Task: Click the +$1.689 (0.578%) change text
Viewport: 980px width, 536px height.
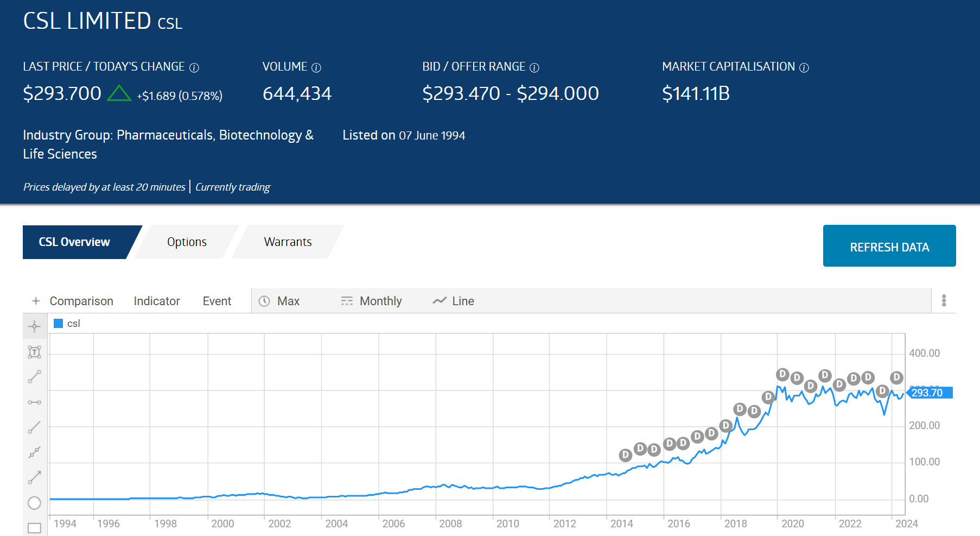Action: [180, 96]
